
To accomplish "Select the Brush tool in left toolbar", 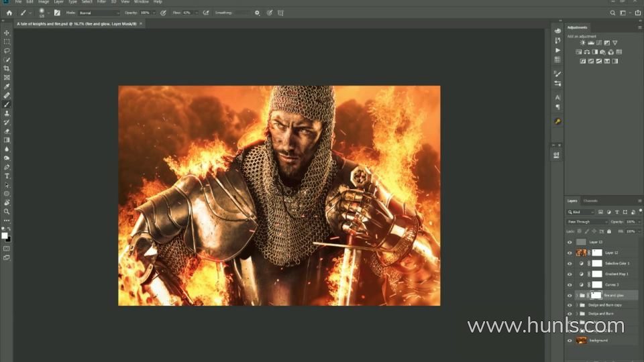I will coord(7,105).
